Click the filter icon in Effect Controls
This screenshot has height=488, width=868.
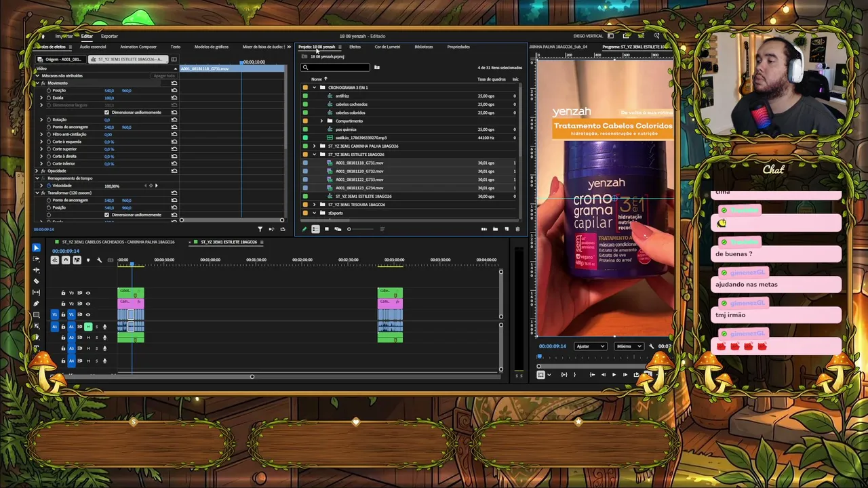260,229
